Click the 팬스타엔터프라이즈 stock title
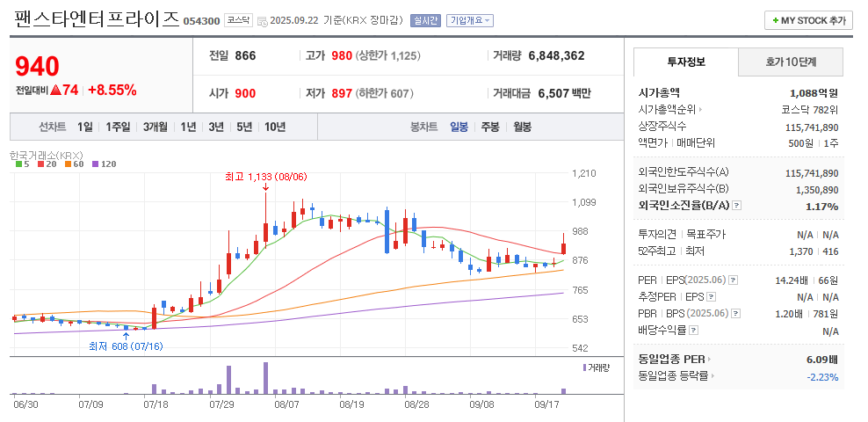The image size is (868, 422). click(96, 19)
